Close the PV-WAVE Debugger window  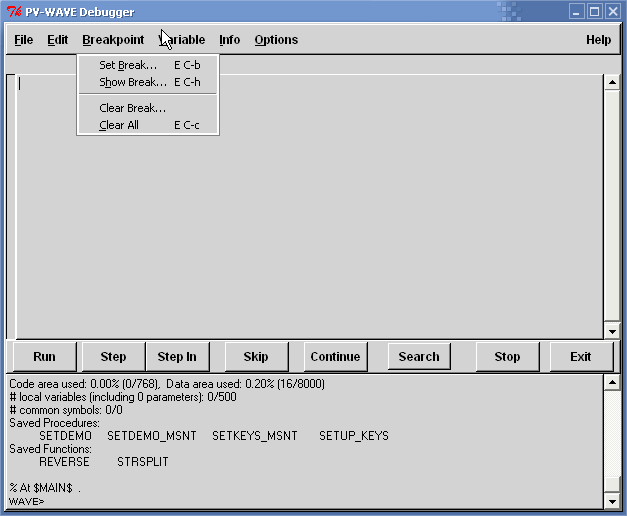coord(612,11)
